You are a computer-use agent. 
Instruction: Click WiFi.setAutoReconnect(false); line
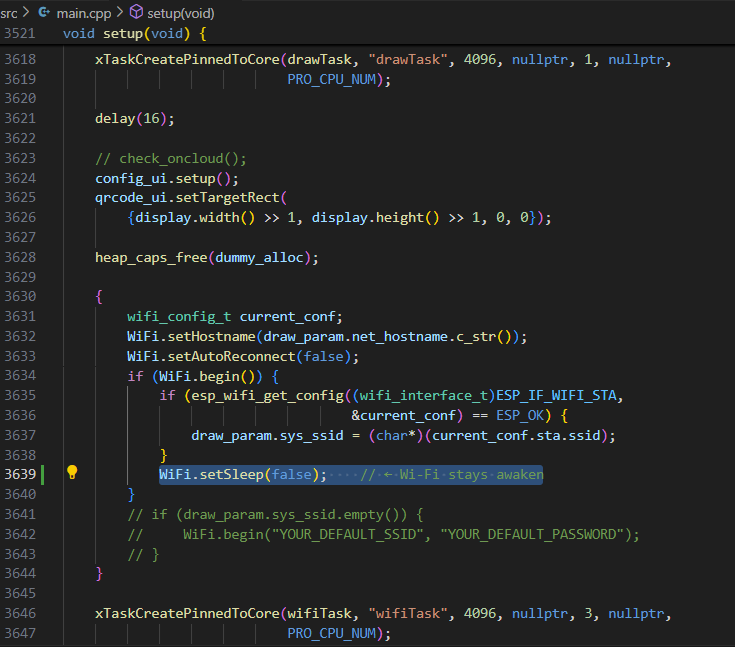[243, 357]
